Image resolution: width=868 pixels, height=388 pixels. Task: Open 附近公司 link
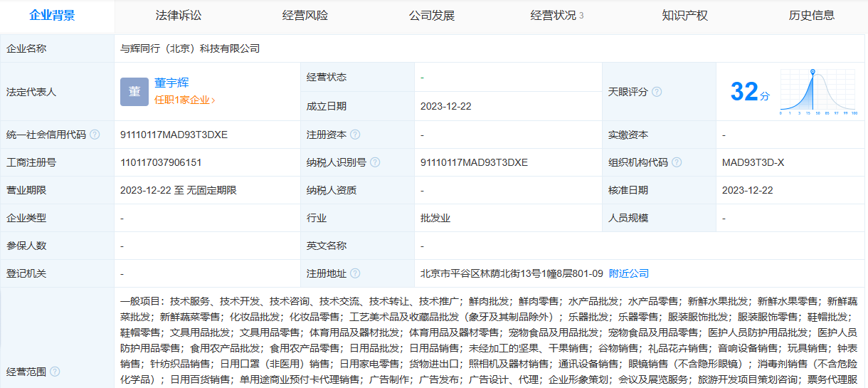(x=629, y=273)
